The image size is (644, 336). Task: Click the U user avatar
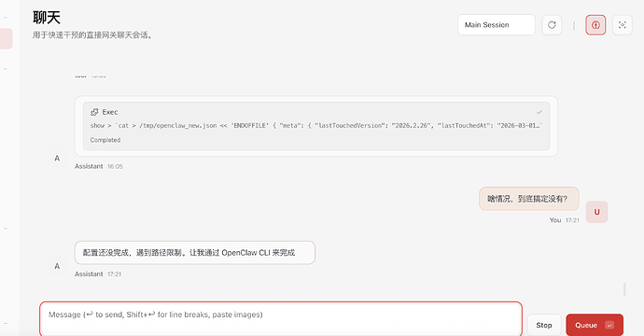pyautogui.click(x=596, y=212)
